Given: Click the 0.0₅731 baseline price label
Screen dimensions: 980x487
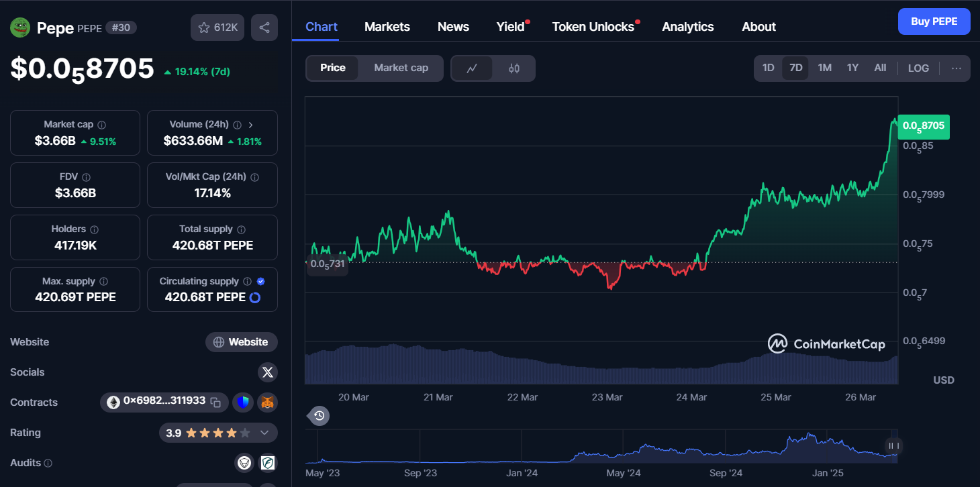Looking at the screenshot, I should [328, 264].
